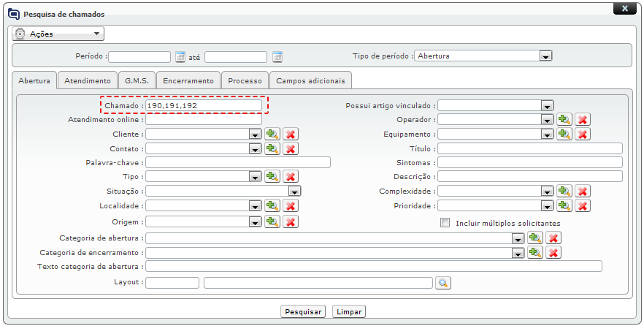This screenshot has width=644, height=326.
Task: Click the magnifier icon next to Layout
Action: click(443, 283)
